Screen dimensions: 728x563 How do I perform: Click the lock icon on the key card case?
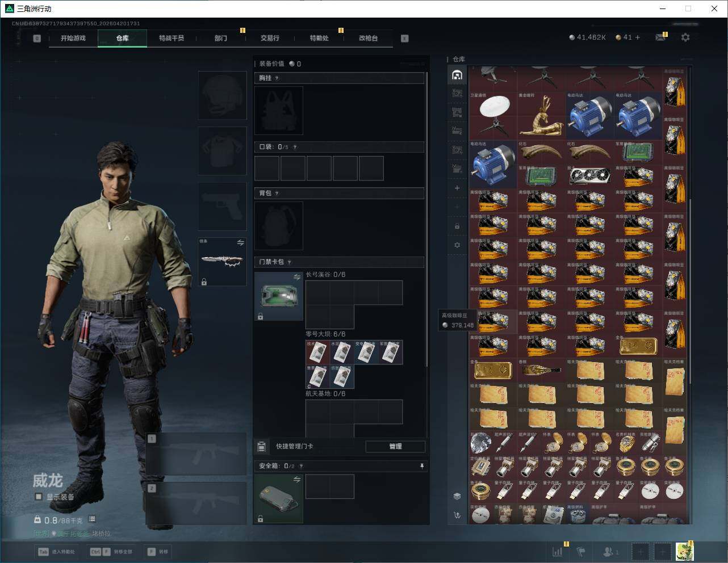pyautogui.click(x=260, y=316)
